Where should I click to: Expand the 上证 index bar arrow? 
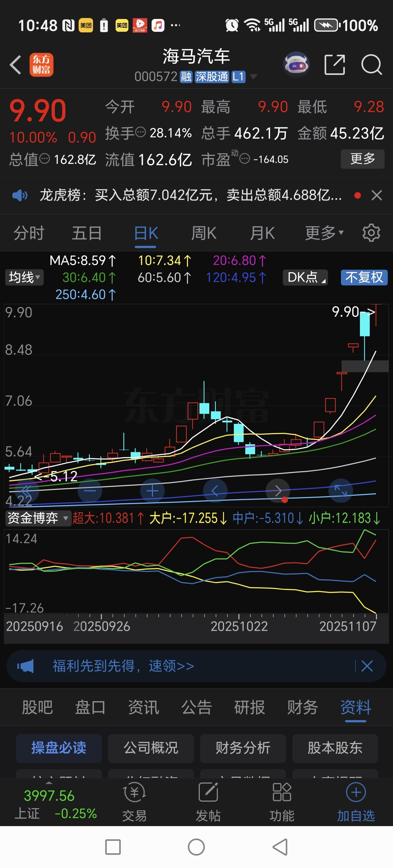point(49,783)
